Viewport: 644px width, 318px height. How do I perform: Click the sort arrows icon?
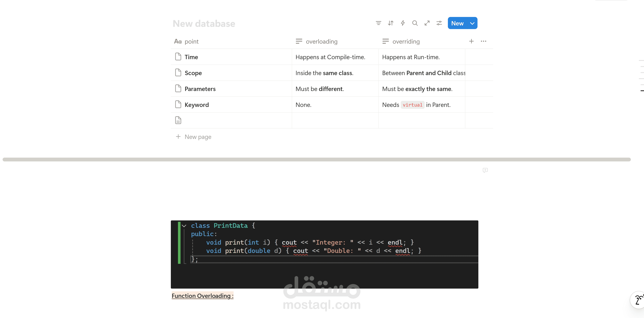pos(391,23)
